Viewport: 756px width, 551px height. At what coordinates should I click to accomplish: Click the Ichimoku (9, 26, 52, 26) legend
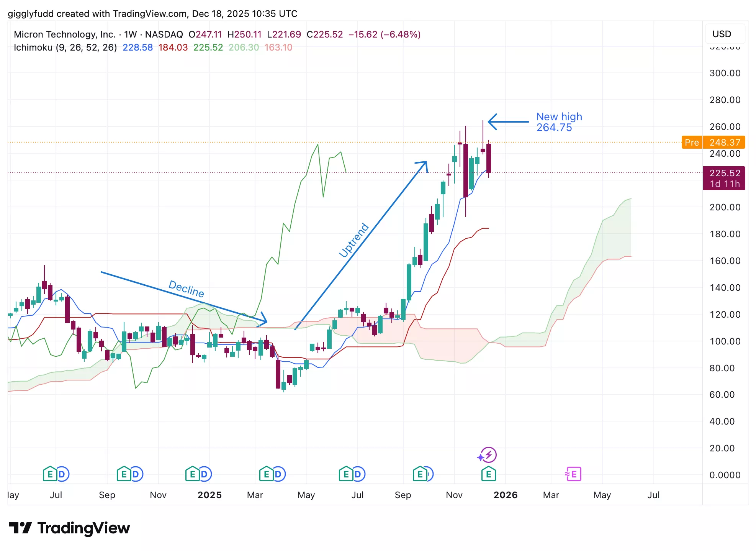[65, 48]
